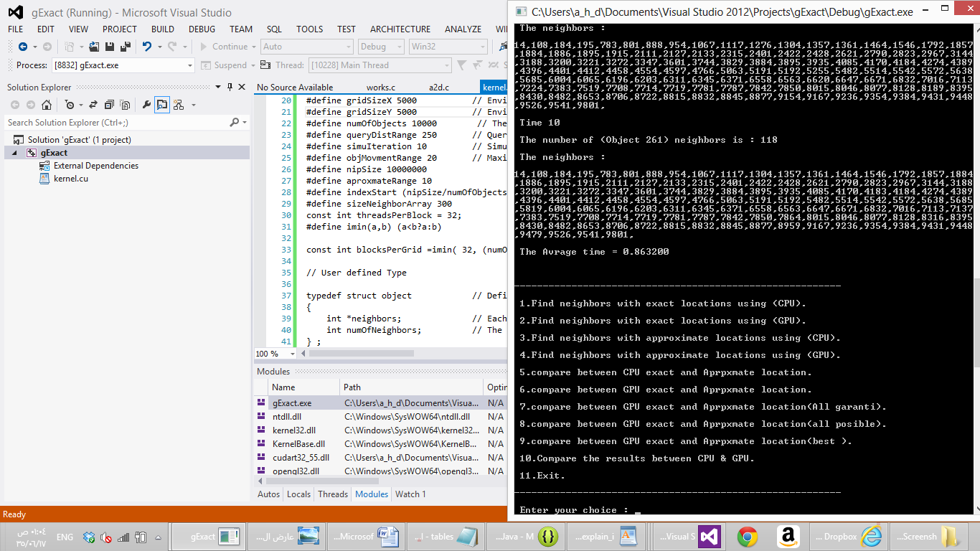Click the Continue debugging button
980x551 pixels.
pyautogui.click(x=223, y=47)
